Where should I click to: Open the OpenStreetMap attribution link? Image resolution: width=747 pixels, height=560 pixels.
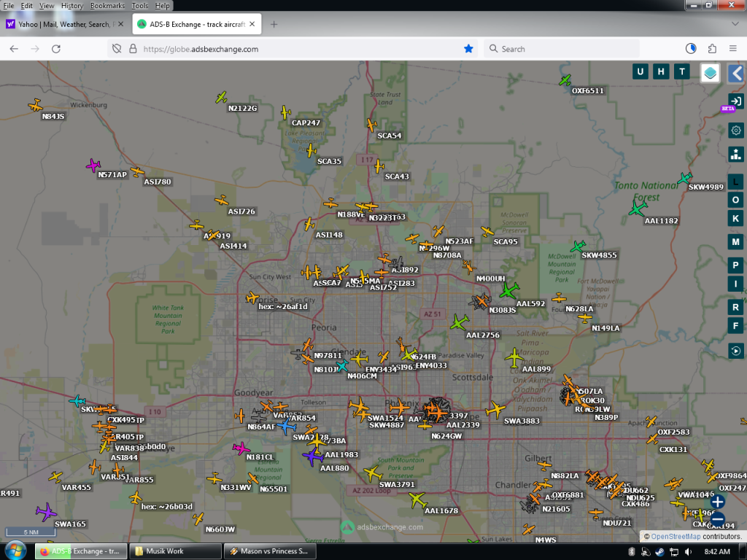click(676, 537)
